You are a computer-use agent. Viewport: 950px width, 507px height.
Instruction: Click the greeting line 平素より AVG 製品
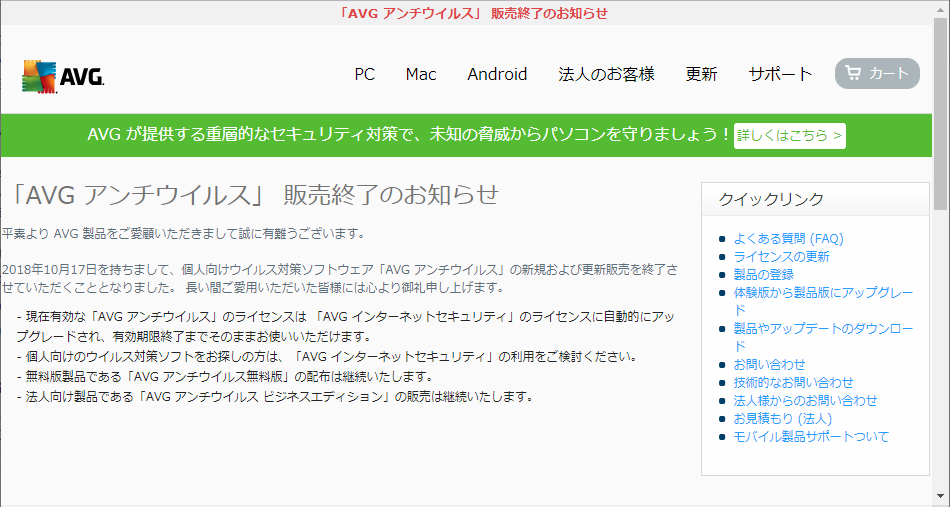coord(183,233)
